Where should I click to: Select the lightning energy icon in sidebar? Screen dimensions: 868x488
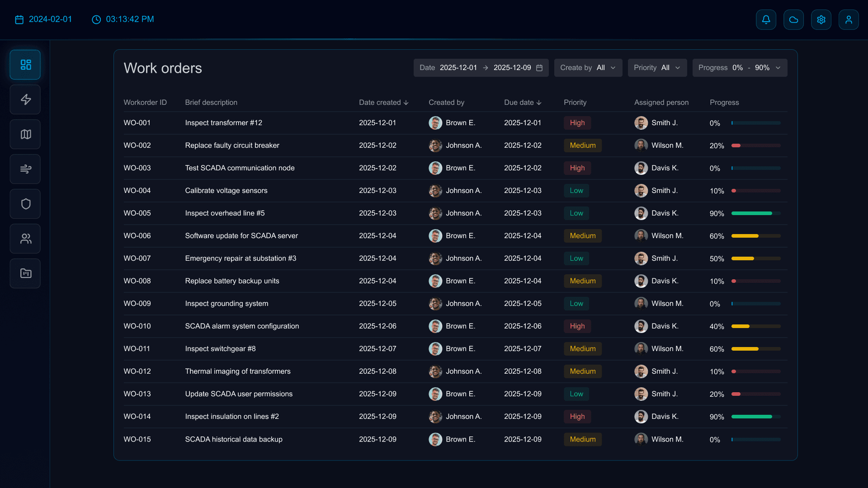point(25,99)
